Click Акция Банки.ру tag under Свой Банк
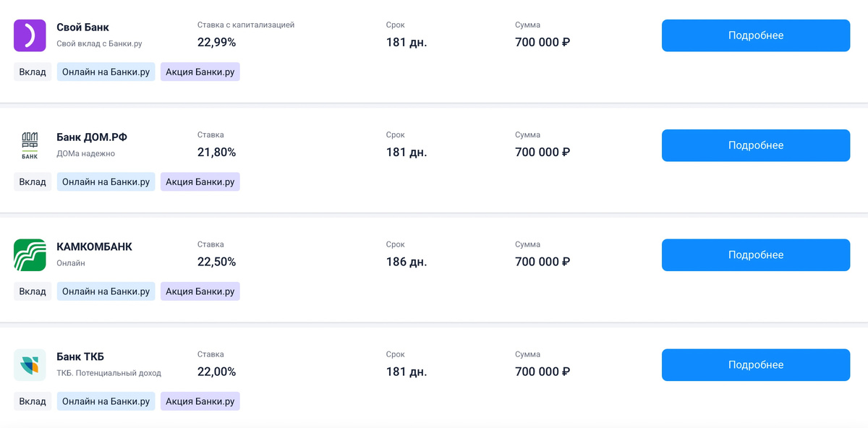 (x=200, y=72)
